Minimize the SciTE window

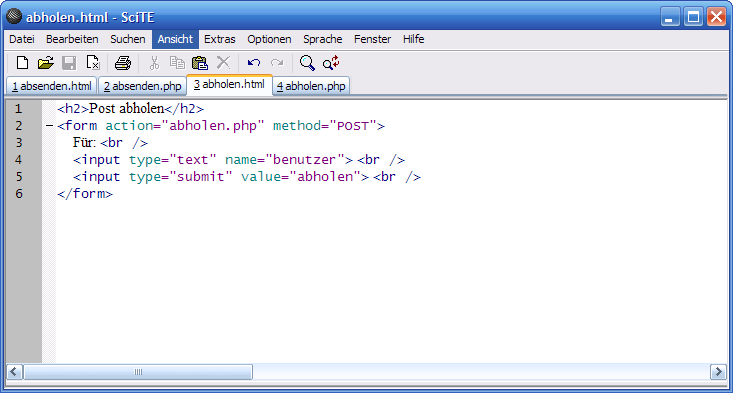pos(670,17)
